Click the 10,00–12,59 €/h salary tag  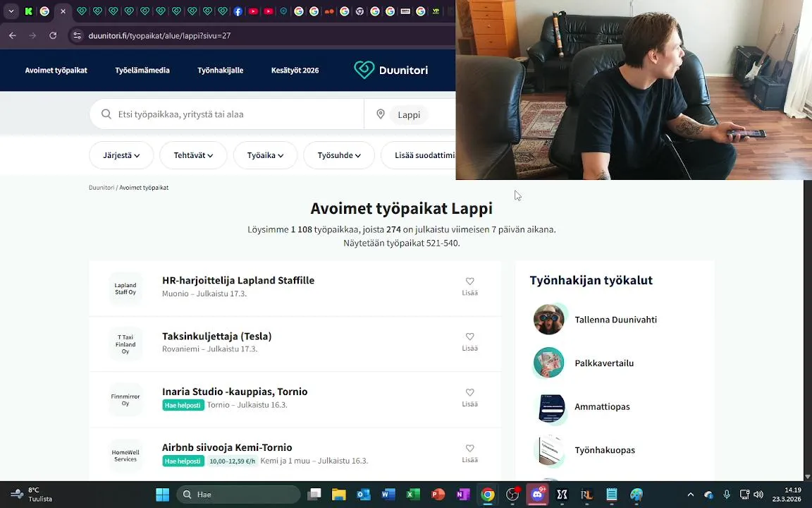pos(233,461)
